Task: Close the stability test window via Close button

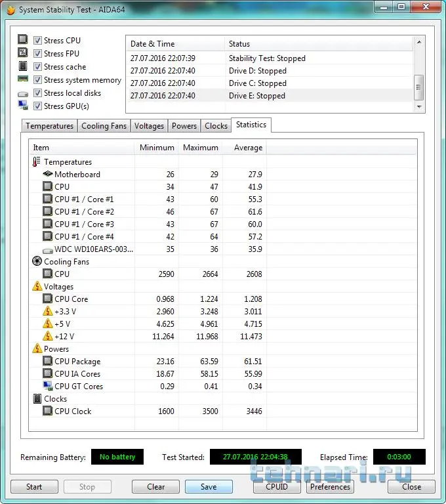Action: point(411,487)
